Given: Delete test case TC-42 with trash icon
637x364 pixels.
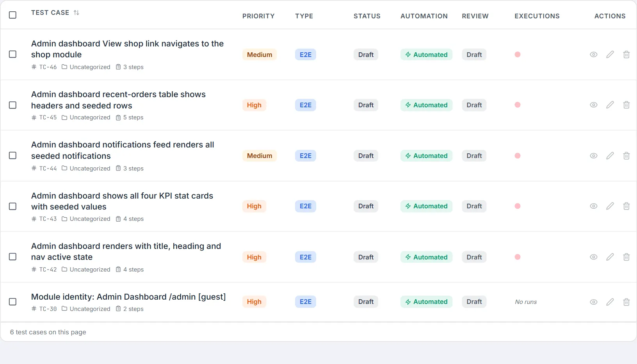Looking at the screenshot, I should pyautogui.click(x=626, y=257).
